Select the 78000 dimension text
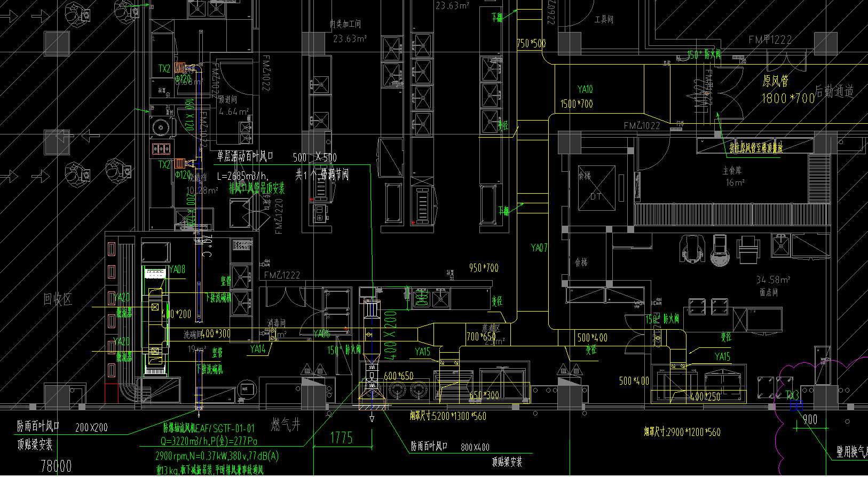Image resolution: width=868 pixels, height=477 pixels. [x=56, y=466]
